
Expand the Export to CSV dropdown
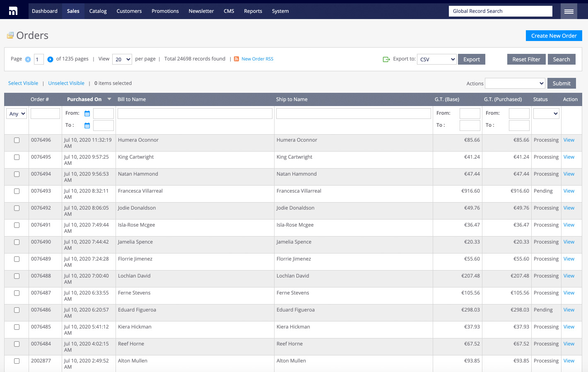[436, 59]
